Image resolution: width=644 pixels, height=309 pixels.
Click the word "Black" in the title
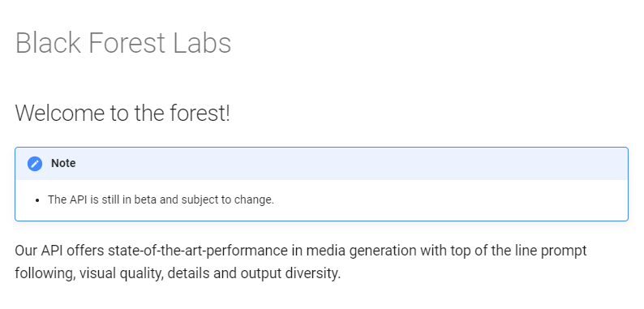point(48,43)
